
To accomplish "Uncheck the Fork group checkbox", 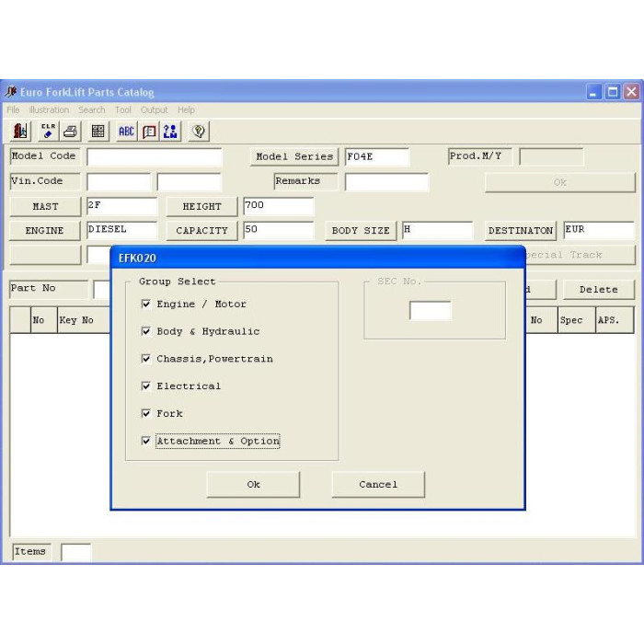I will coord(145,413).
